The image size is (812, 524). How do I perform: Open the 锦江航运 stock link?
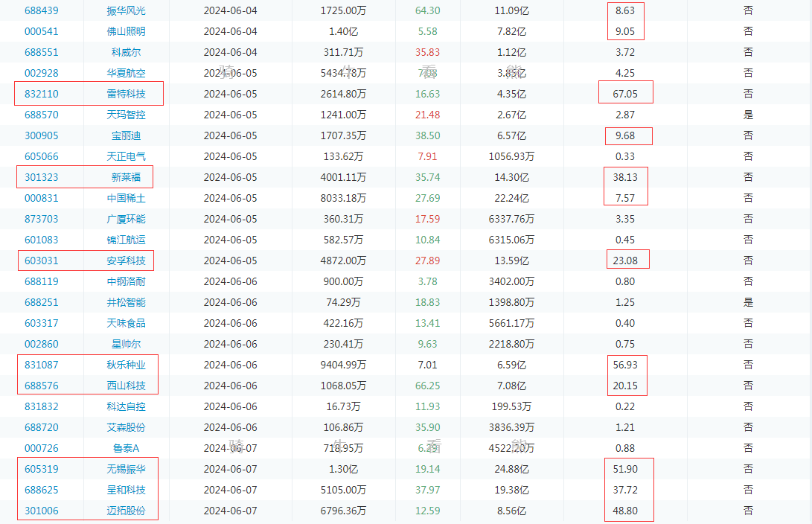pyautogui.click(x=126, y=240)
